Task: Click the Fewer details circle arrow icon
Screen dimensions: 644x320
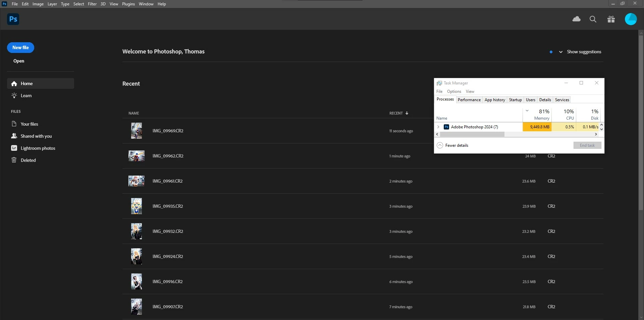Action: [x=440, y=145]
